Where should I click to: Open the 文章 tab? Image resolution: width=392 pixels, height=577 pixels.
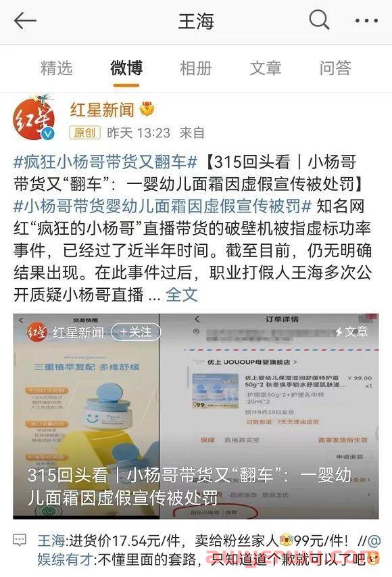266,68
